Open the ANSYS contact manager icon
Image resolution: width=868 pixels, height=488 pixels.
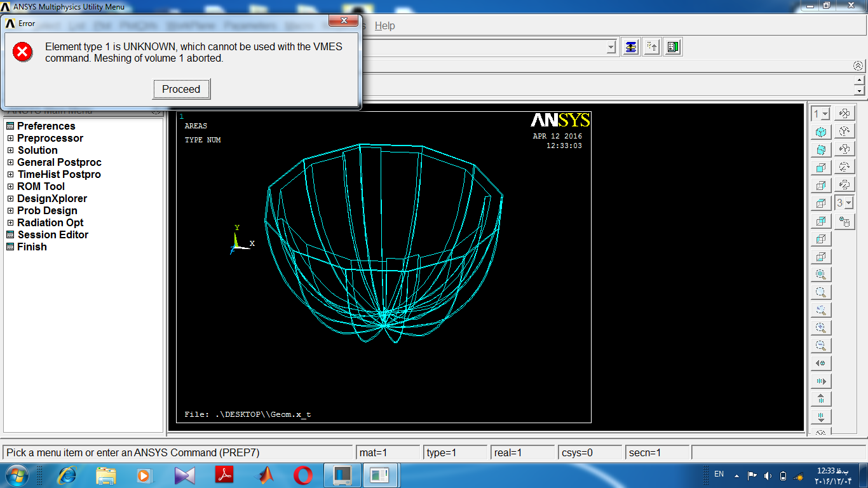[674, 47]
